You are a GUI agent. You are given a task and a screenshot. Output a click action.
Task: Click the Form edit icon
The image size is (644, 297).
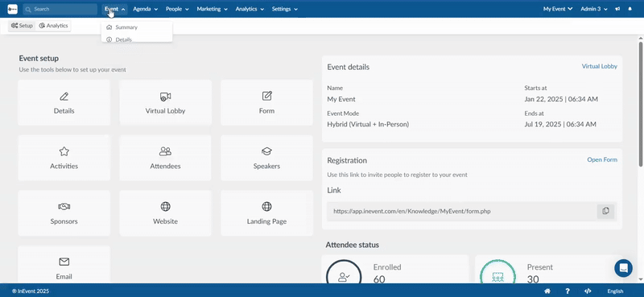tap(267, 96)
